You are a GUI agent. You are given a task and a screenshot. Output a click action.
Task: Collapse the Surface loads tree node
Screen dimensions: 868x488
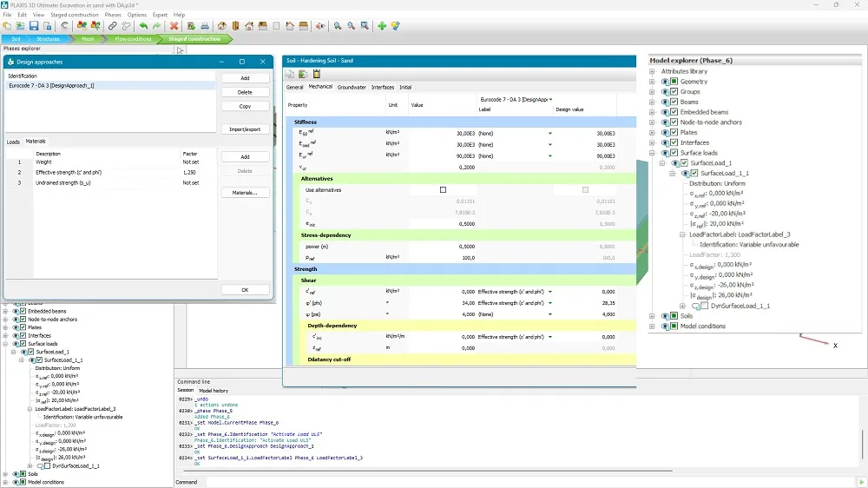click(x=652, y=153)
